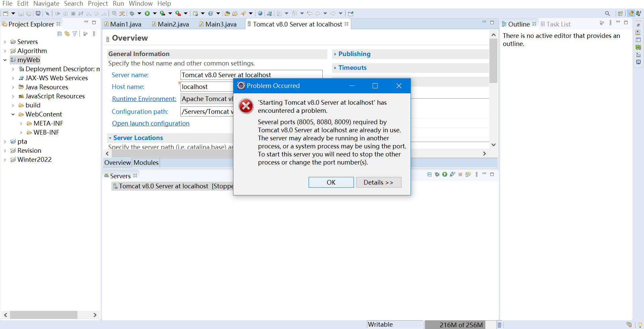Click the Search magnifier icon at toolbar right
The image size is (644, 329).
click(x=607, y=13)
